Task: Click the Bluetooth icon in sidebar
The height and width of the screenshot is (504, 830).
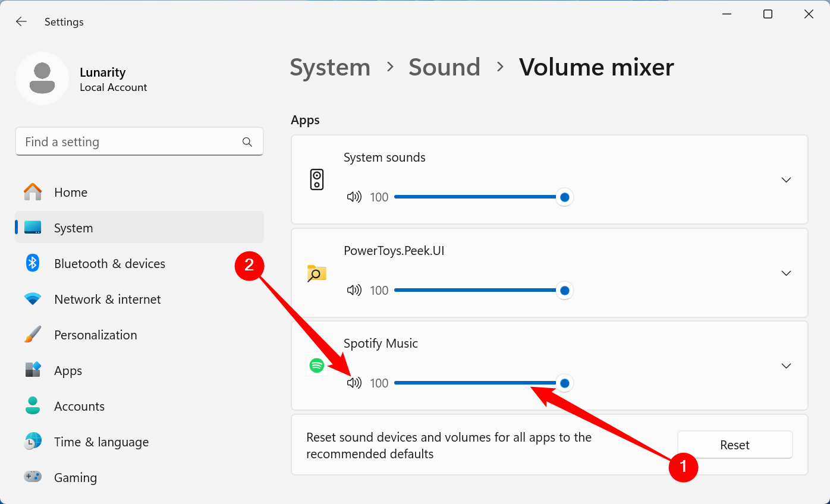Action: [33, 263]
